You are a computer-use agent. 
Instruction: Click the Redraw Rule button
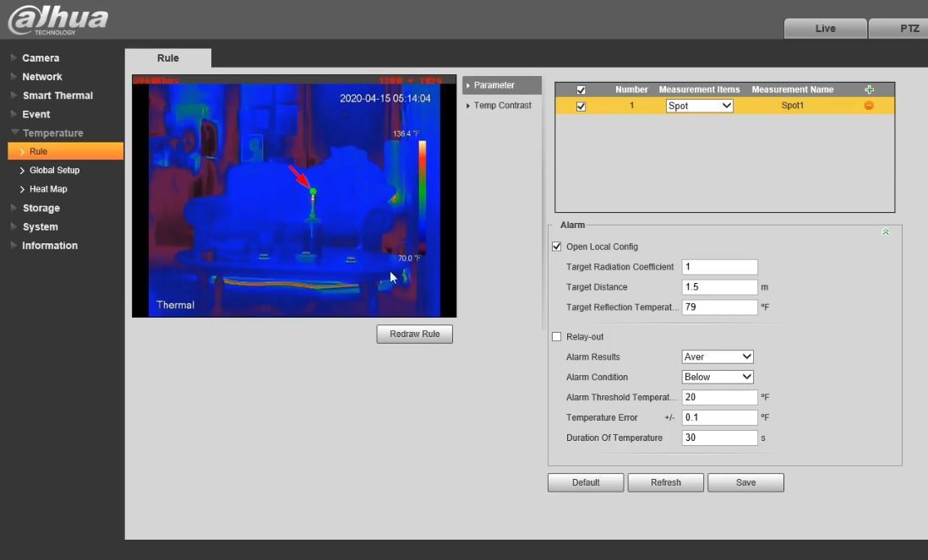point(414,334)
